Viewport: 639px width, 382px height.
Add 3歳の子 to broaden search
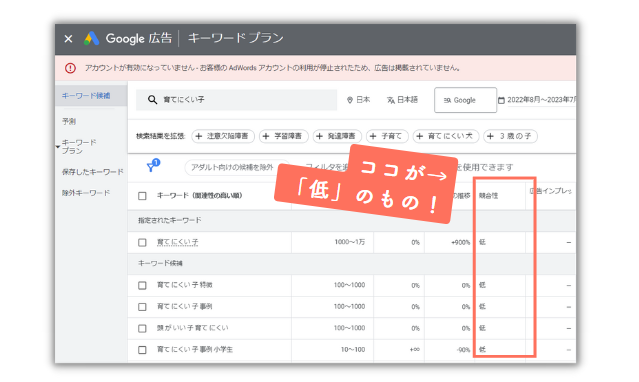511,136
